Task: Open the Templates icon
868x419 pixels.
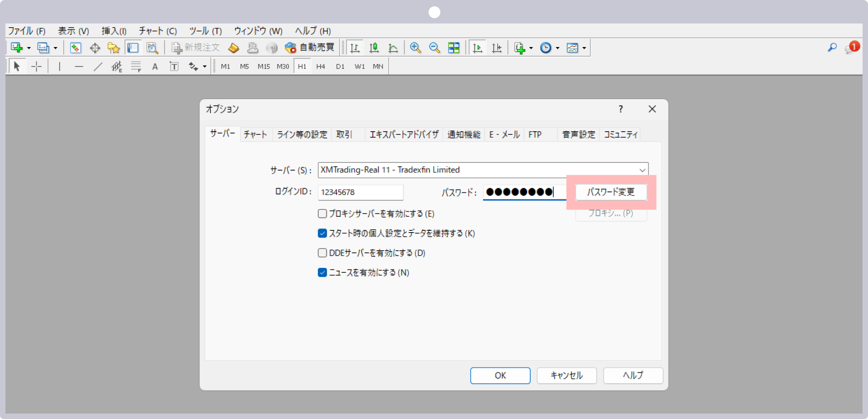Action: coord(572,48)
